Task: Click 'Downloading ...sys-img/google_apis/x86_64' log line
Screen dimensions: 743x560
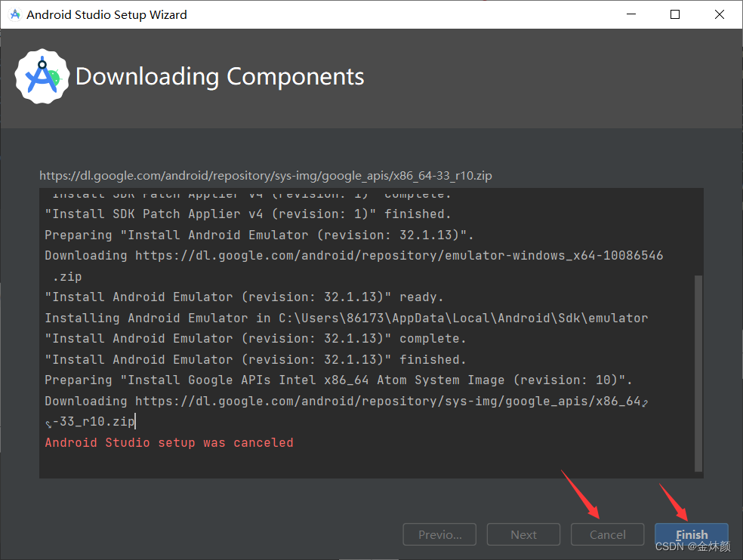Action: click(347, 401)
